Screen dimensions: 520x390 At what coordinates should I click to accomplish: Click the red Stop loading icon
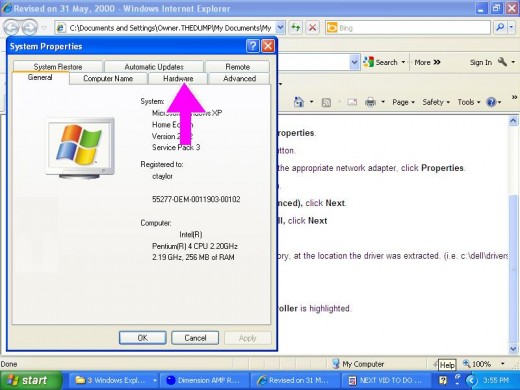point(313,28)
